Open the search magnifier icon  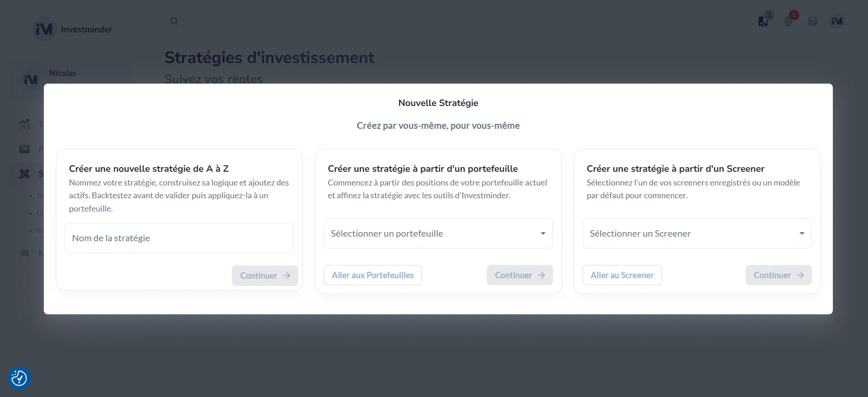pyautogui.click(x=174, y=21)
